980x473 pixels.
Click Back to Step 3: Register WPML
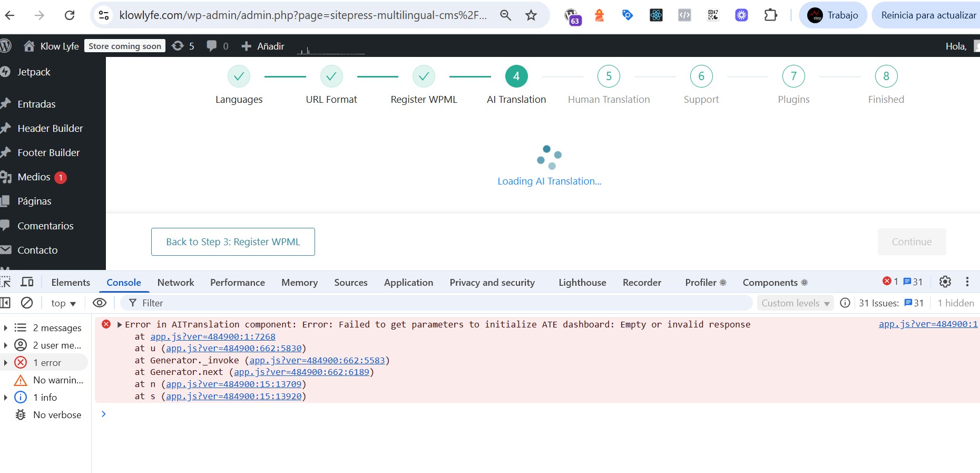(x=233, y=242)
